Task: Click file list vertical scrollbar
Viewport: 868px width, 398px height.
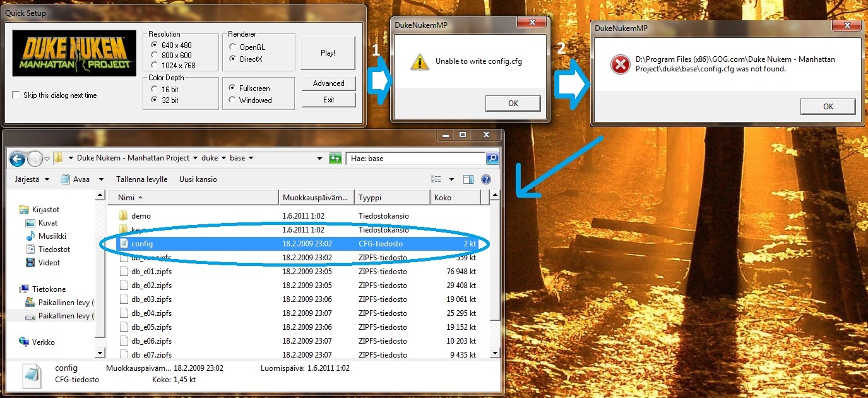Action: point(495,274)
